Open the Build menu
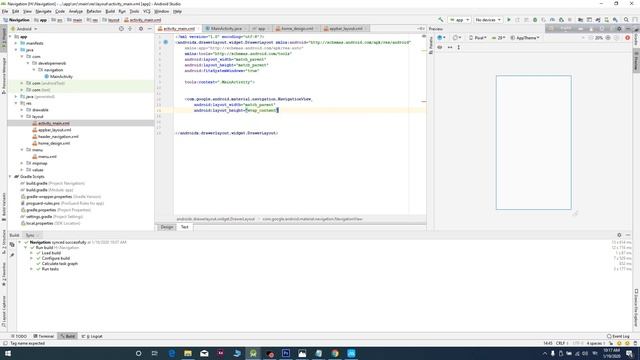This screenshot has height=360, width=640. tap(110, 11)
